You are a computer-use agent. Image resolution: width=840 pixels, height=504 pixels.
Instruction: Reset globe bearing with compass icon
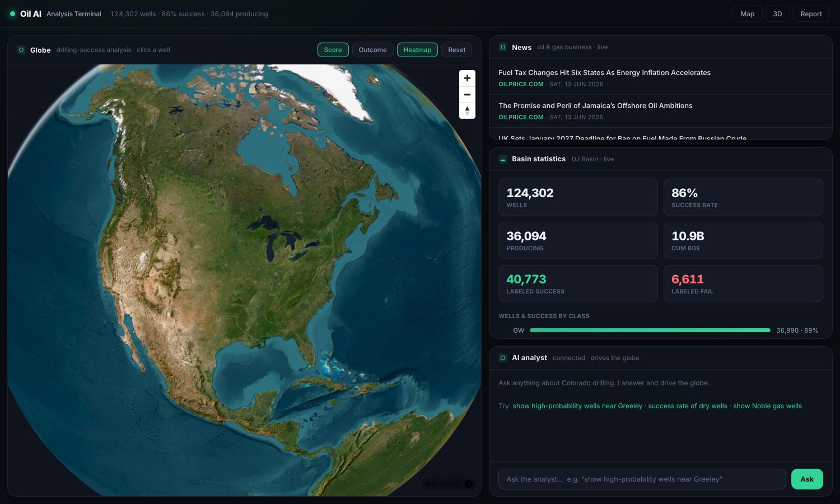coord(467,111)
